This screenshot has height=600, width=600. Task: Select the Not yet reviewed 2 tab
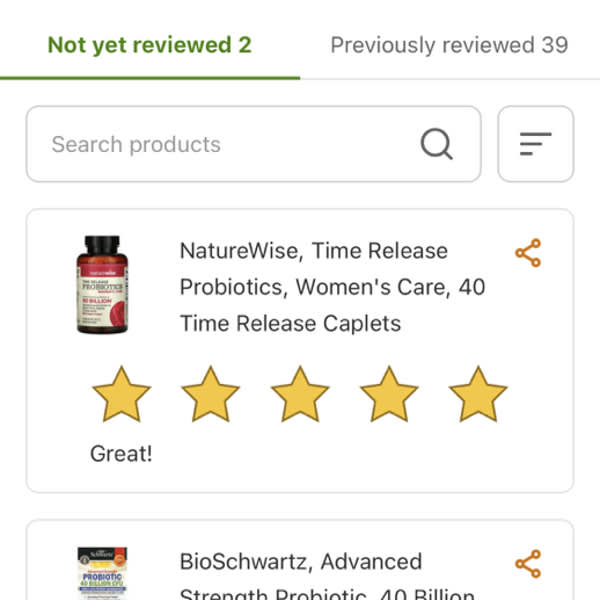pyautogui.click(x=150, y=45)
